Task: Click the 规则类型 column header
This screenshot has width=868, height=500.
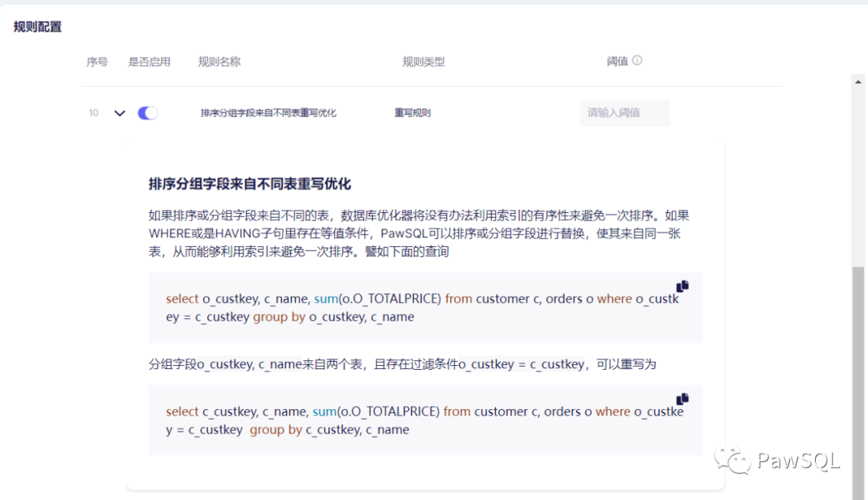Action: point(424,62)
